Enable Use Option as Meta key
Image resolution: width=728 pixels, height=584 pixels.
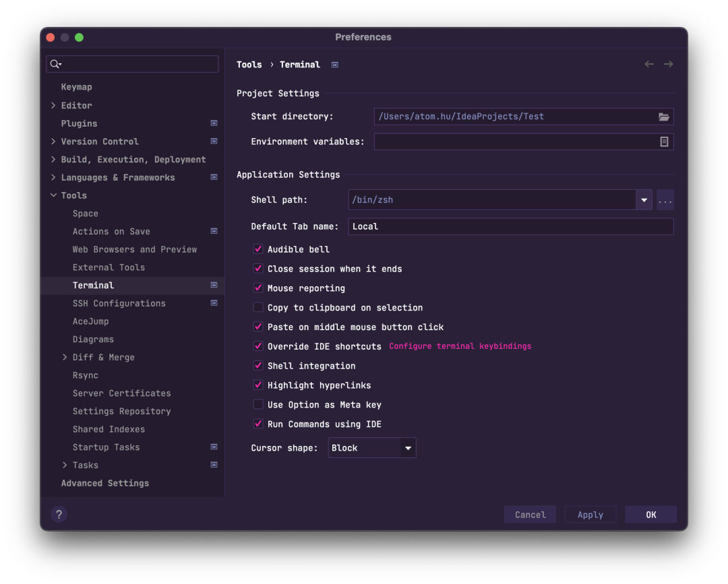(x=257, y=404)
